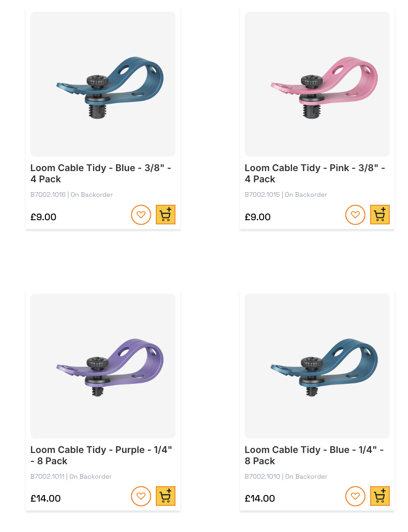408x532 pixels.
Task: Open "Loom Cable Tidy - Blue - 3/8"" title link
Action: coord(101,173)
